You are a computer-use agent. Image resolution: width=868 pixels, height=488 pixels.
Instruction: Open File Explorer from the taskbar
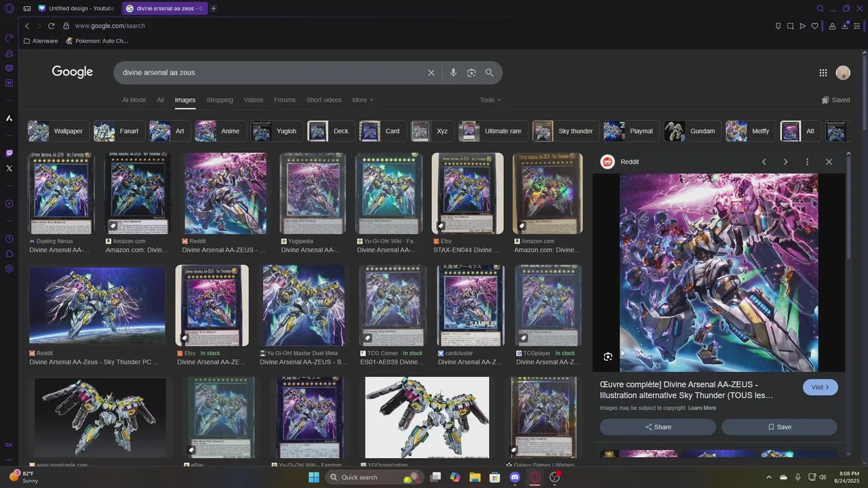coord(475,477)
